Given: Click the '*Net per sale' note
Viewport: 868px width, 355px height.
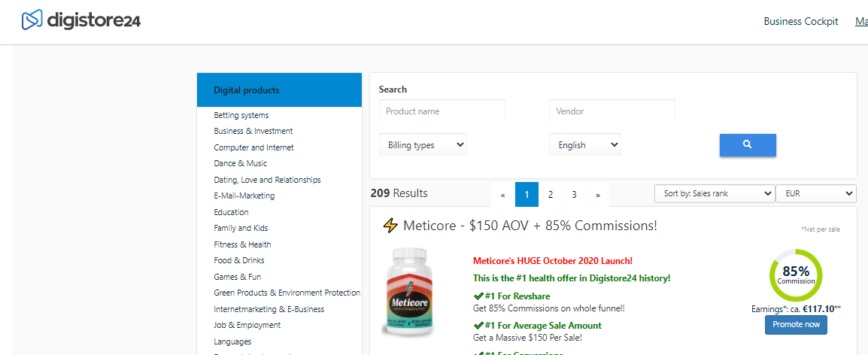Looking at the screenshot, I should 821,229.
